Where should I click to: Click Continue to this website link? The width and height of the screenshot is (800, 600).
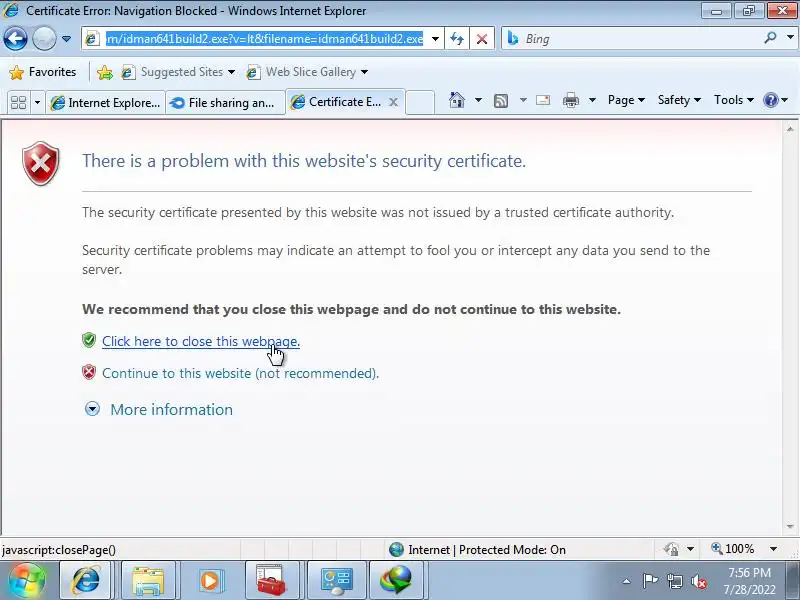[x=240, y=373]
